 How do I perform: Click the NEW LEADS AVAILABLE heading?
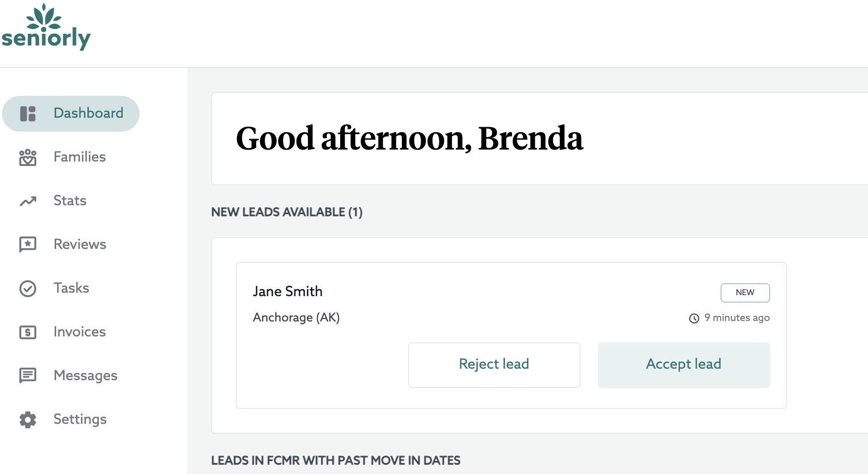[287, 212]
